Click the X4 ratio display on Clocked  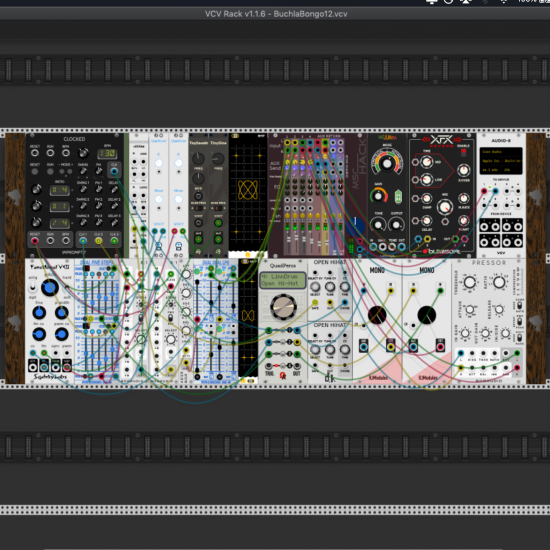[60, 190]
